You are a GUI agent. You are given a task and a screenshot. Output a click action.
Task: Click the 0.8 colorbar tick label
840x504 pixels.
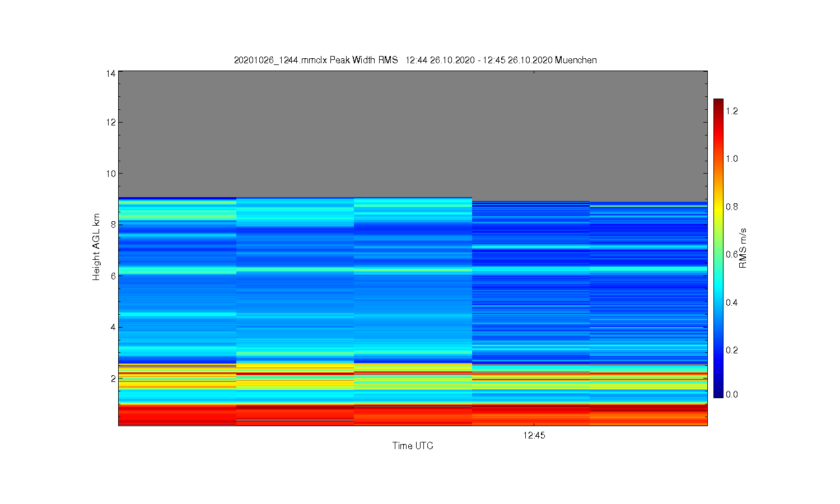point(732,207)
